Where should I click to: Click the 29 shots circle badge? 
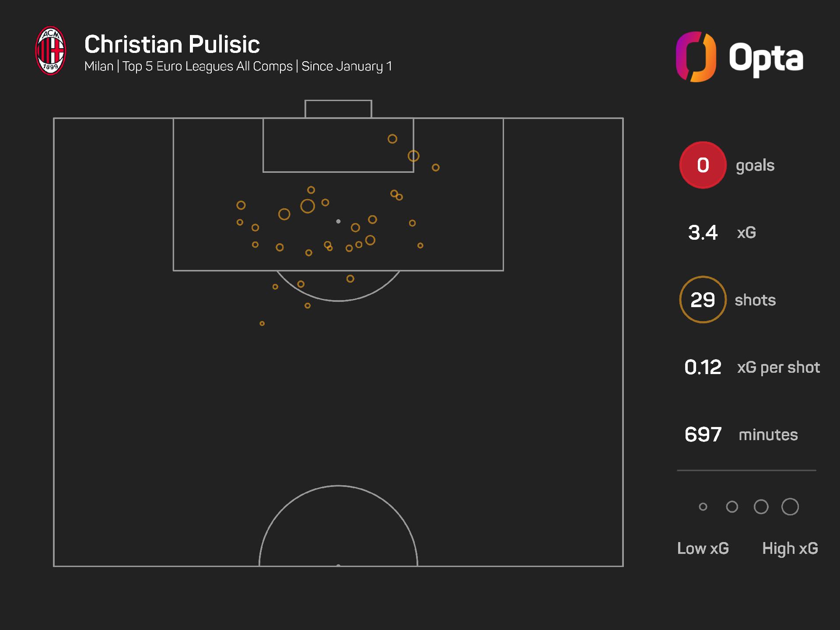(x=703, y=300)
